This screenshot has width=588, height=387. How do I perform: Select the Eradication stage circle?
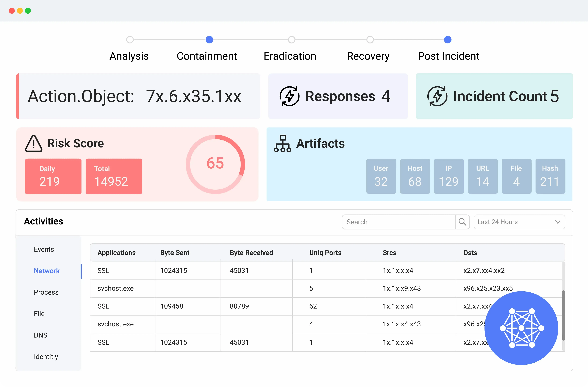pyautogui.click(x=292, y=40)
